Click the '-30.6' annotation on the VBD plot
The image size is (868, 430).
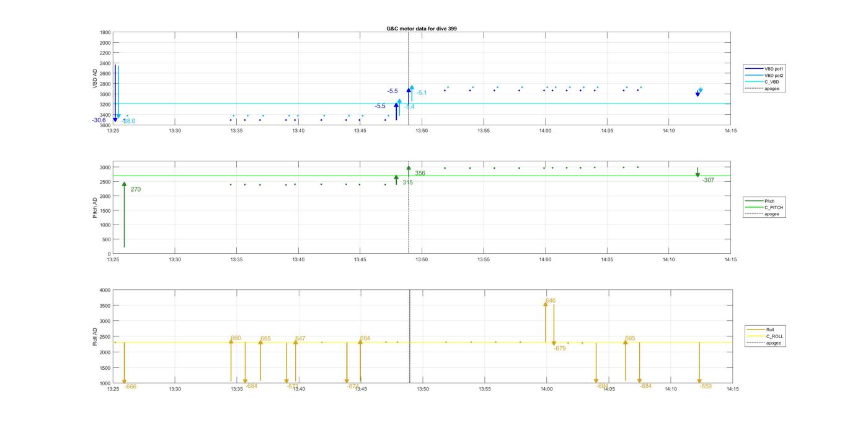point(99,120)
